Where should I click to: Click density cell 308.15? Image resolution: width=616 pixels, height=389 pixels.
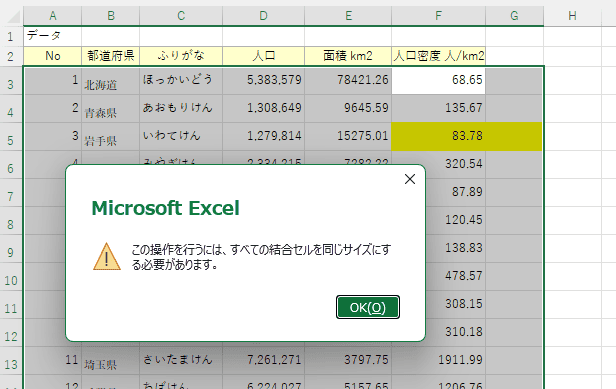pyautogui.click(x=456, y=304)
